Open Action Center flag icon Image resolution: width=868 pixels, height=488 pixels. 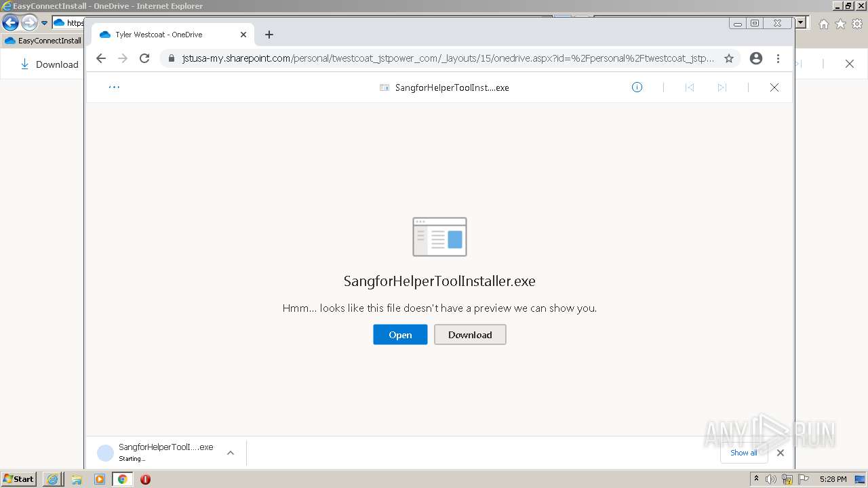tap(804, 479)
